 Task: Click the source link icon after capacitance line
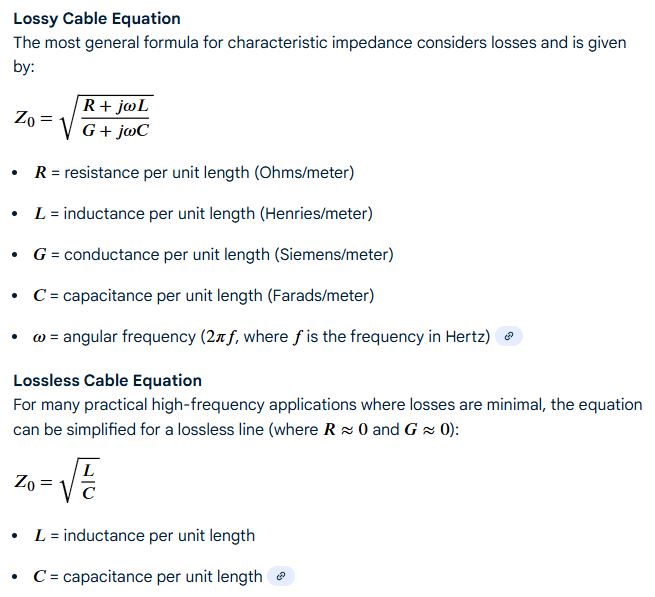pyautogui.click(x=281, y=577)
